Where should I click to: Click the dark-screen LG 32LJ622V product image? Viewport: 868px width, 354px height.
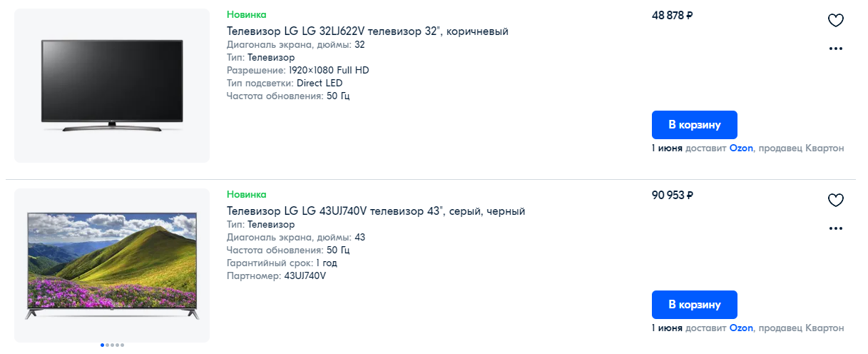pyautogui.click(x=112, y=86)
